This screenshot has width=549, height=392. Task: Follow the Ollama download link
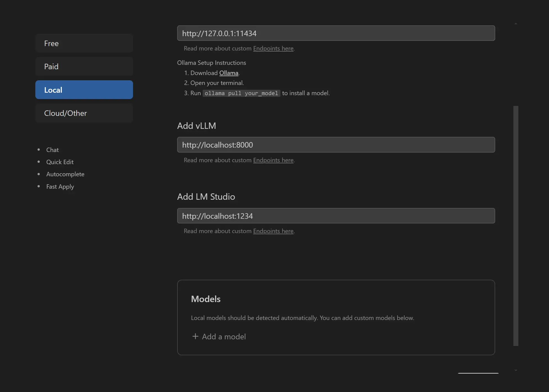coord(229,73)
